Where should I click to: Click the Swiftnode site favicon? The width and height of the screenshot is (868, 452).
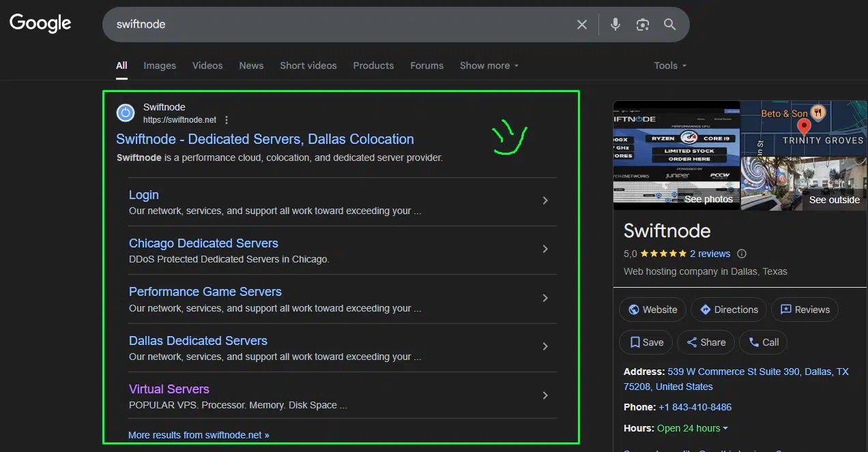pos(126,113)
